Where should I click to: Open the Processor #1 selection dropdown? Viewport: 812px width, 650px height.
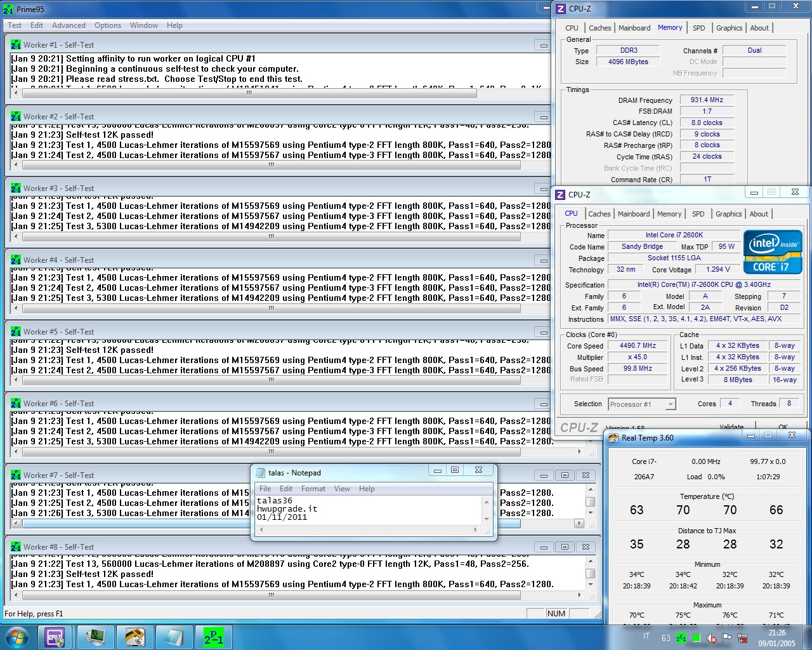(642, 404)
